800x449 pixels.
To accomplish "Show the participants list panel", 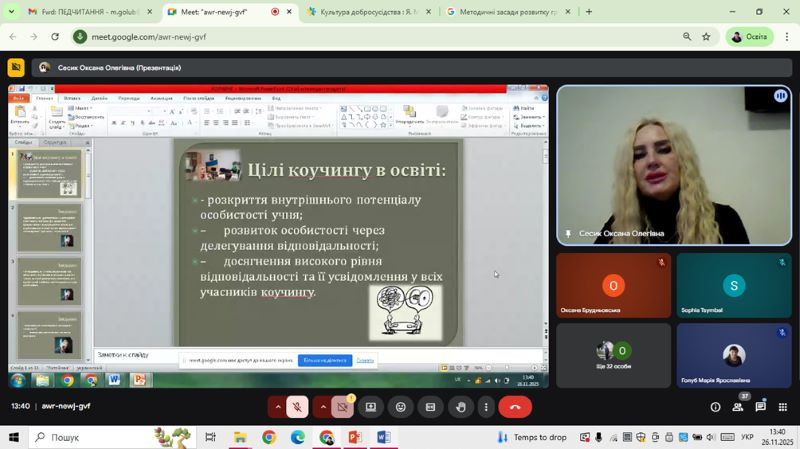I will (739, 407).
